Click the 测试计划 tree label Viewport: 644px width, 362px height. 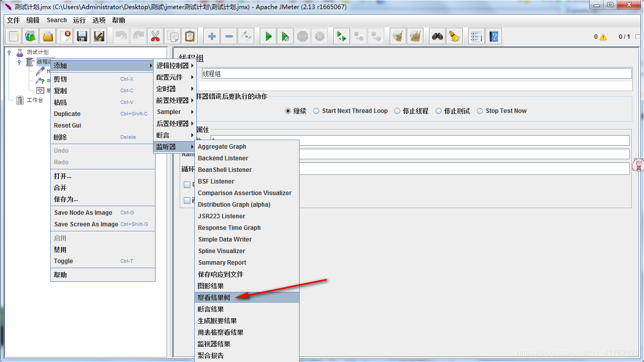(38, 52)
